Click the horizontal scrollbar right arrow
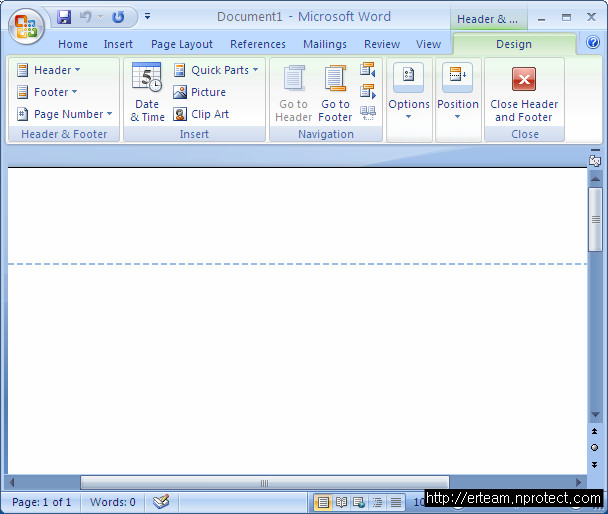Image resolution: width=608 pixels, height=514 pixels. click(579, 483)
